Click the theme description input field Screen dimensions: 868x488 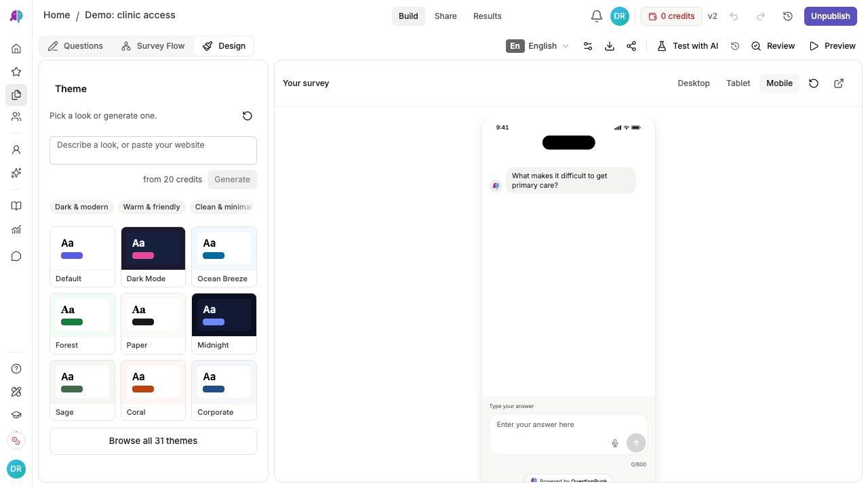tap(153, 150)
